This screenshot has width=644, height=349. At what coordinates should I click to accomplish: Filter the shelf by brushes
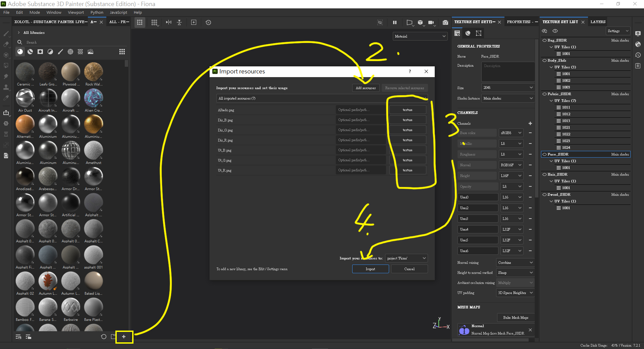pos(61,52)
